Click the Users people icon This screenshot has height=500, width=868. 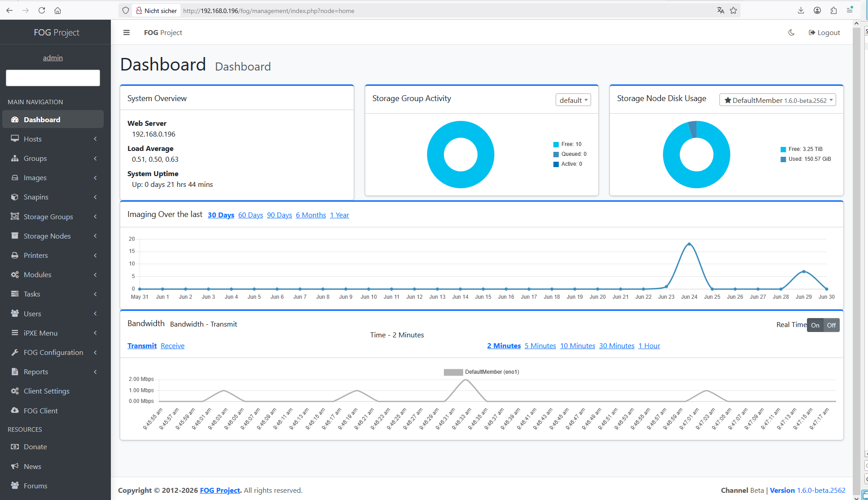pyautogui.click(x=15, y=314)
